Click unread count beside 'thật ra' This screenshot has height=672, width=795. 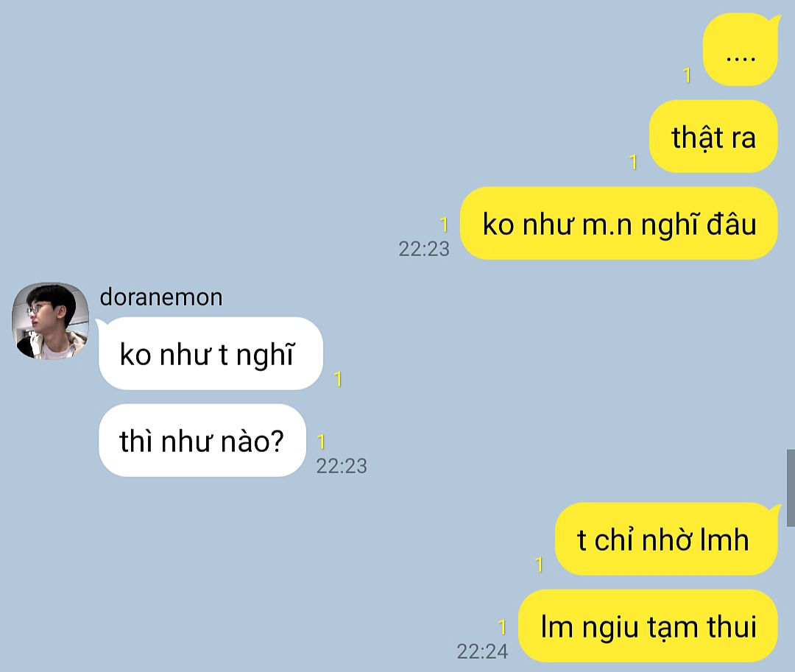tap(633, 162)
